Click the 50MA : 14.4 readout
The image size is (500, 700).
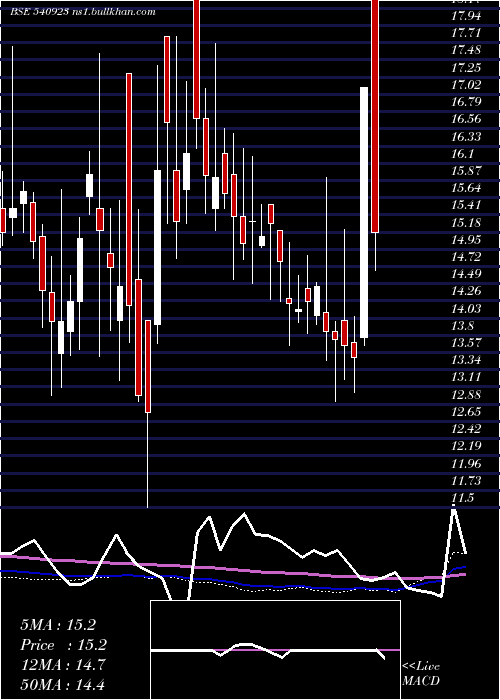(x=62, y=684)
